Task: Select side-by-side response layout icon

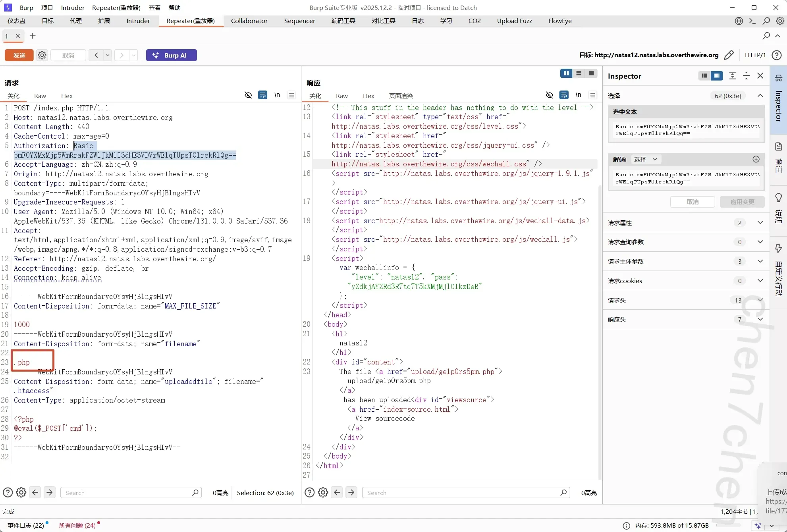Action: pyautogui.click(x=566, y=73)
